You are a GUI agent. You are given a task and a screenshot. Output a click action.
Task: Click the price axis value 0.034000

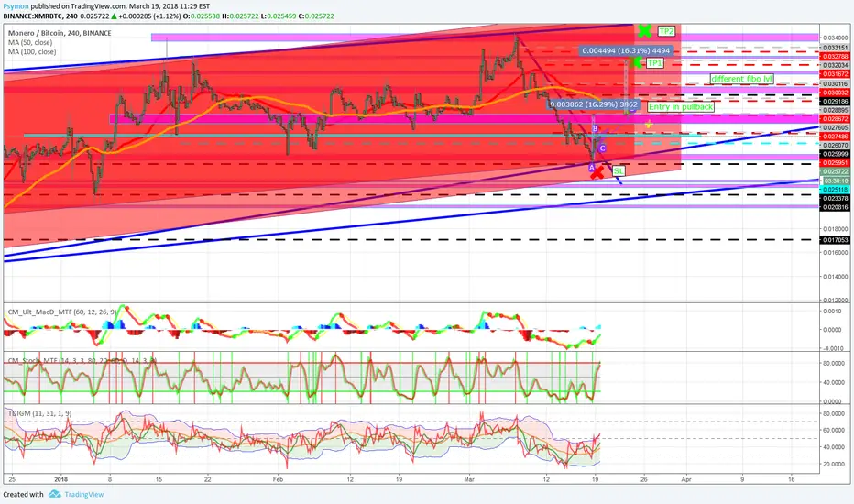[835, 38]
